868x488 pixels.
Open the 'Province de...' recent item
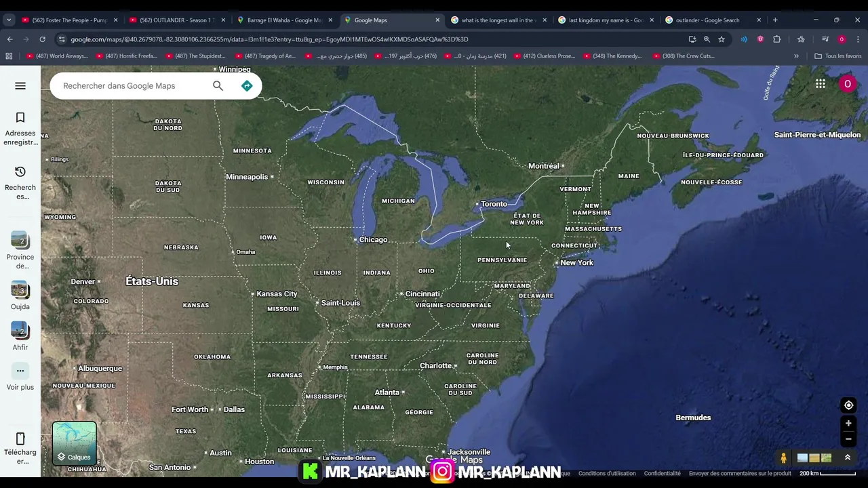pos(20,250)
